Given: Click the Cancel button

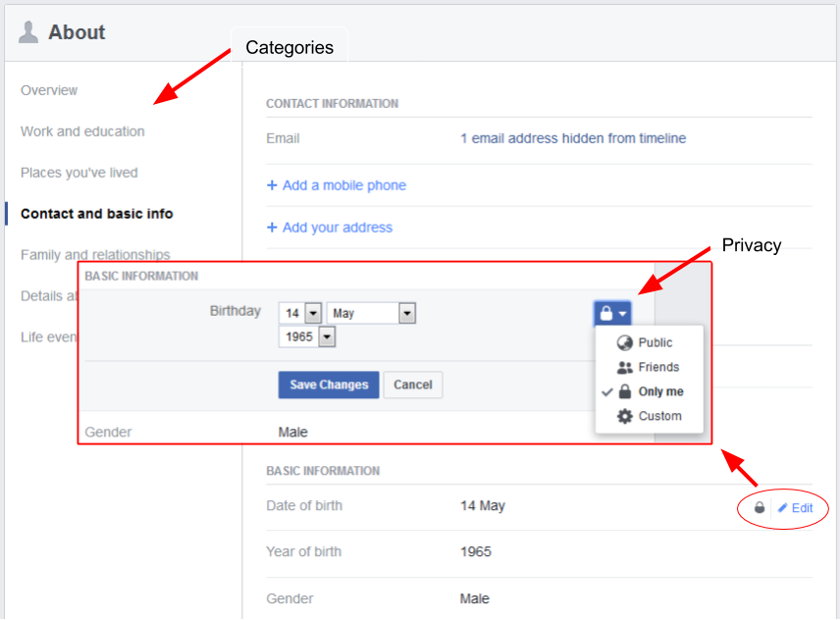Looking at the screenshot, I should [x=413, y=385].
